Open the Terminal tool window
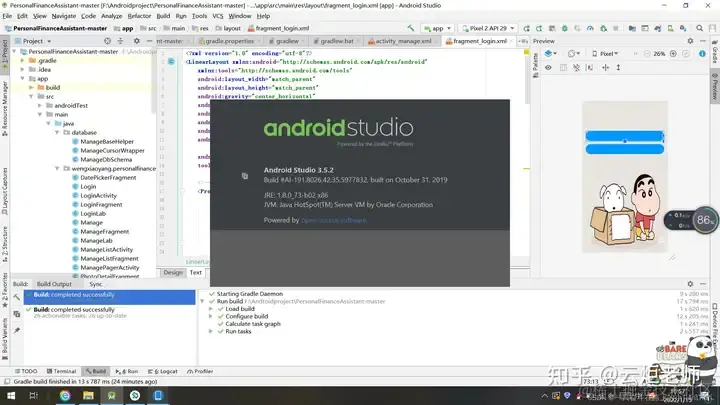Screen dimensions: 720x405 61,371
